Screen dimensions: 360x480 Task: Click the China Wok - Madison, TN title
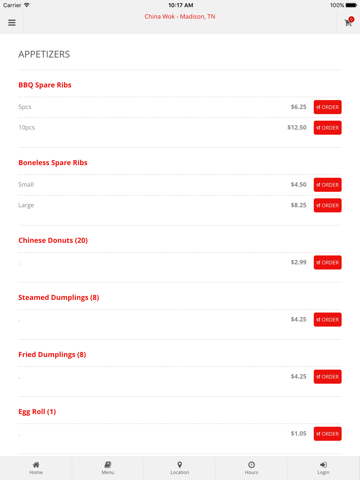tap(180, 17)
